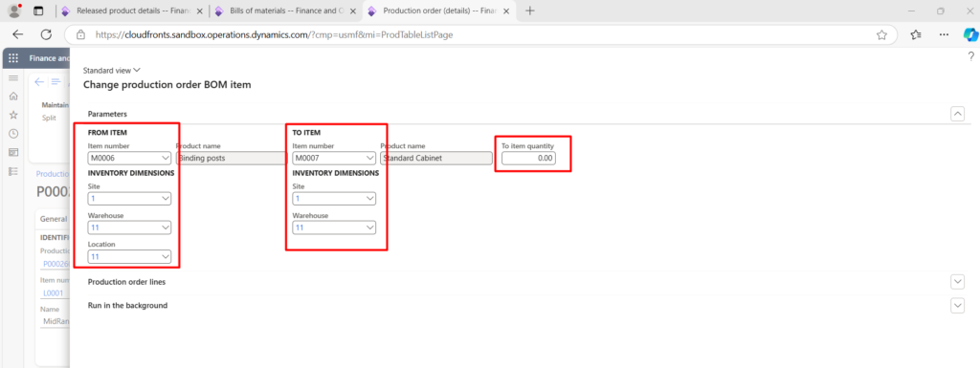Open the browser tab actions icon
The height and width of the screenshot is (368, 980).
click(38, 11)
